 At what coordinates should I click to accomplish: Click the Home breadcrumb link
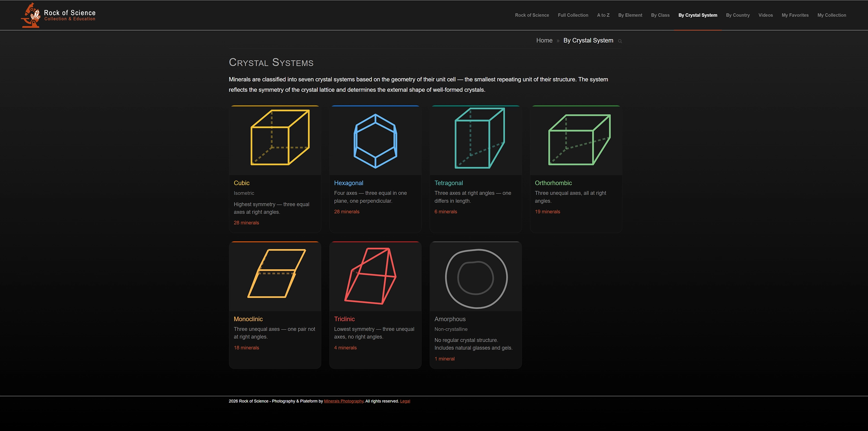pyautogui.click(x=544, y=41)
